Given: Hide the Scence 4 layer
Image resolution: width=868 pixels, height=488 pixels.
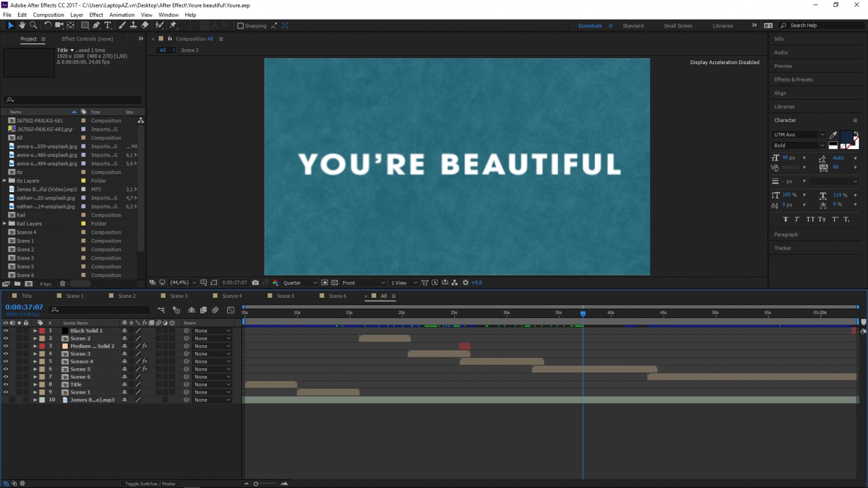Looking at the screenshot, I should [x=6, y=361].
